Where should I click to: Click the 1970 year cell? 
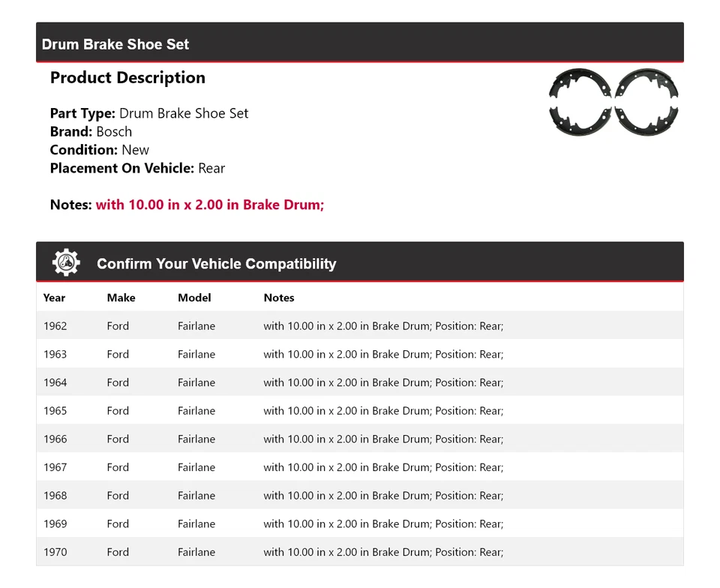(55, 552)
